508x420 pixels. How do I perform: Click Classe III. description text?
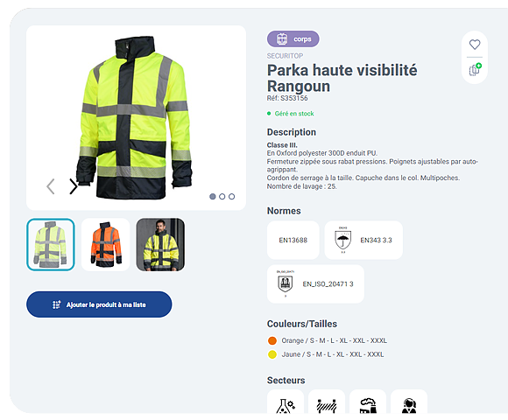click(282, 145)
